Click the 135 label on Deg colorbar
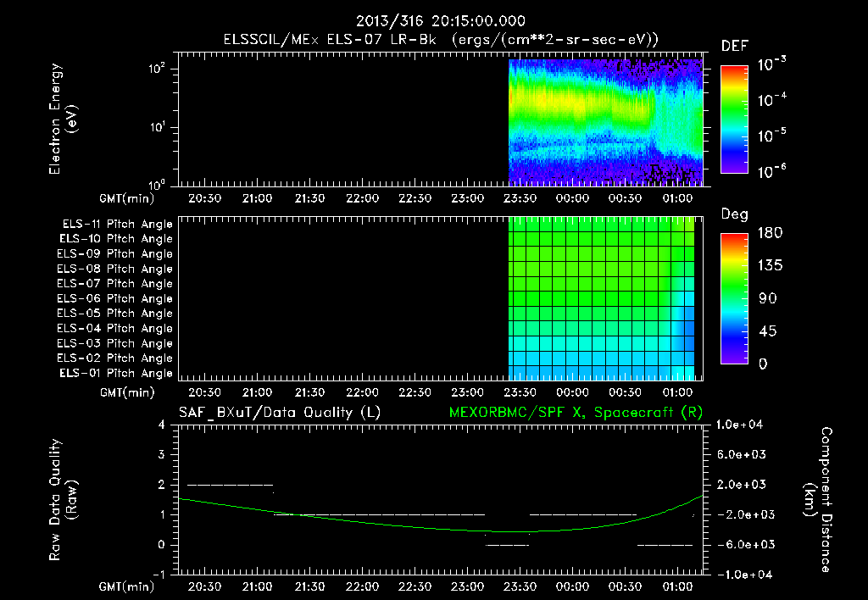The image size is (868, 600). (770, 266)
